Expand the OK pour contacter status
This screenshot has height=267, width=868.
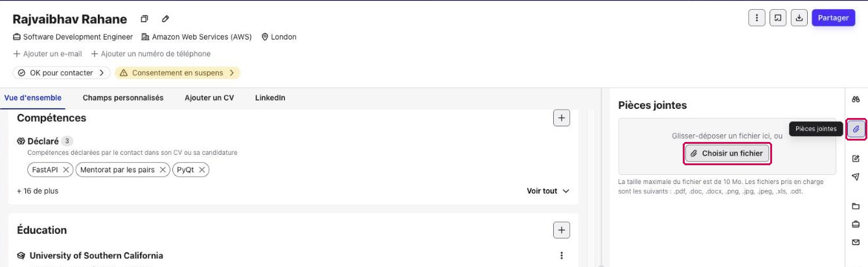(62, 73)
